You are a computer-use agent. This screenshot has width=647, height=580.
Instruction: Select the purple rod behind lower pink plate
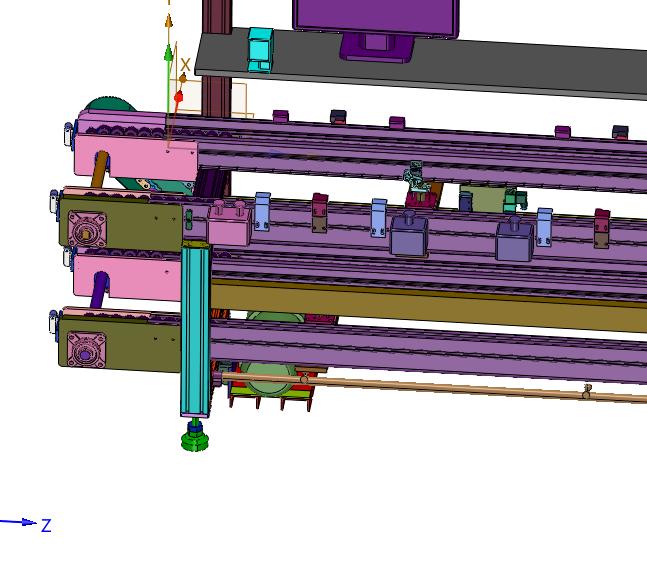pyautogui.click(x=99, y=290)
